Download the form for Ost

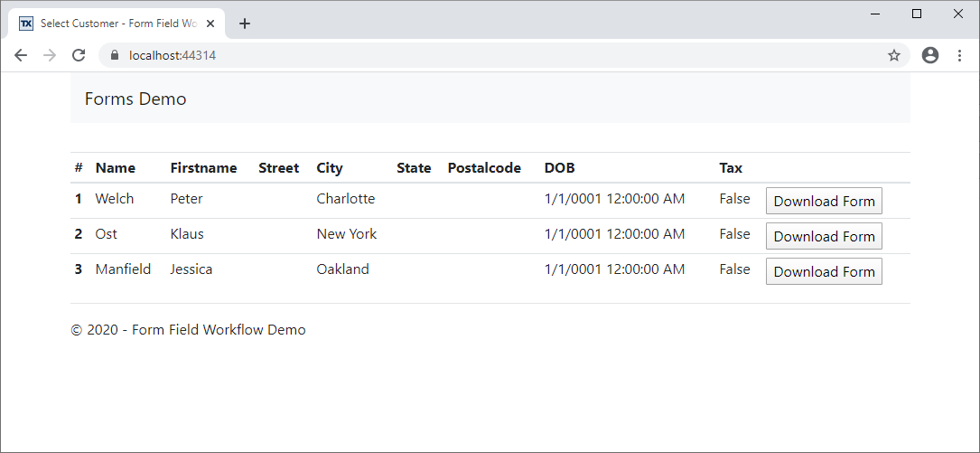pos(824,236)
